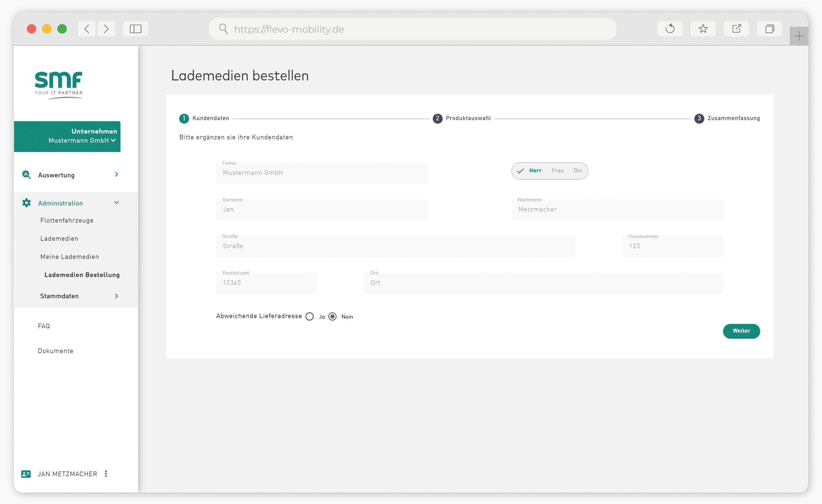
Task: Switch the salutation toggle to Frau
Action: coord(557,170)
